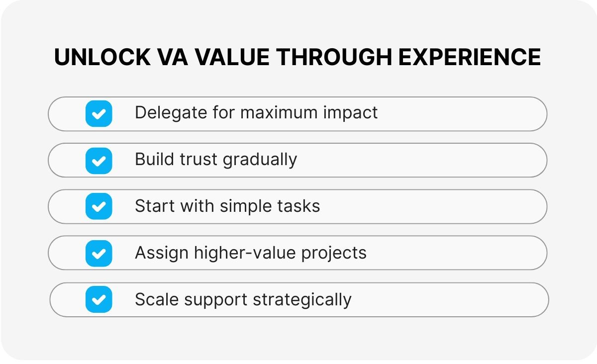
Task: Toggle the 'Scale support strategically' checkbox
Action: pos(99,300)
